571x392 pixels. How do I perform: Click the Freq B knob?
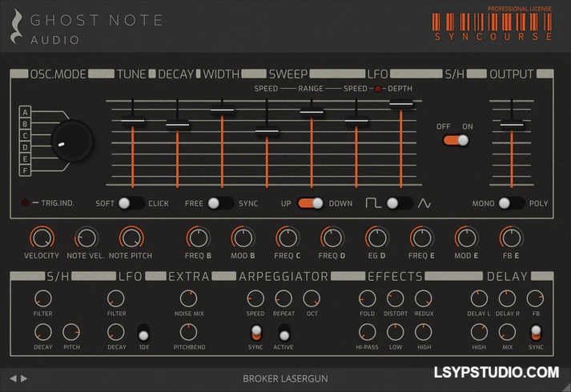(199, 238)
